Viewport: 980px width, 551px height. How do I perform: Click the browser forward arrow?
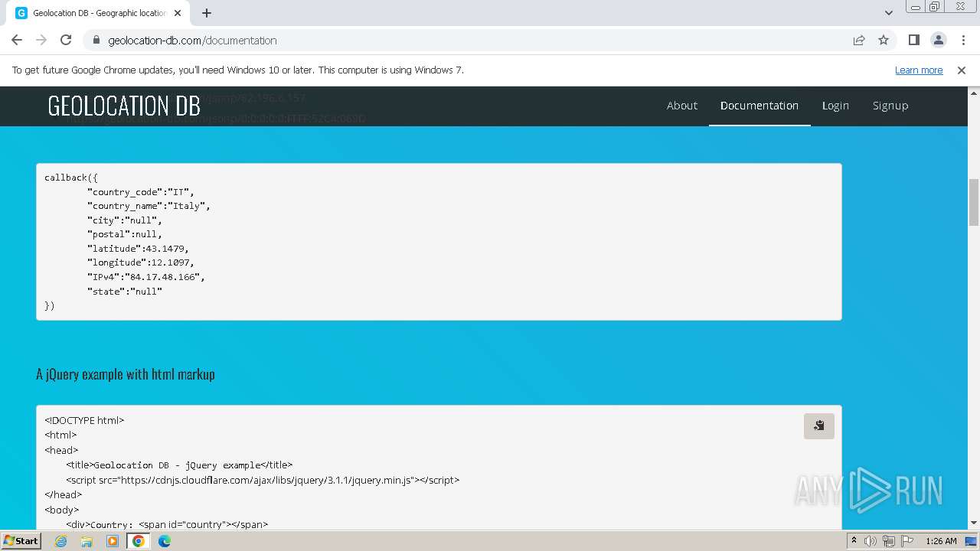coord(41,40)
